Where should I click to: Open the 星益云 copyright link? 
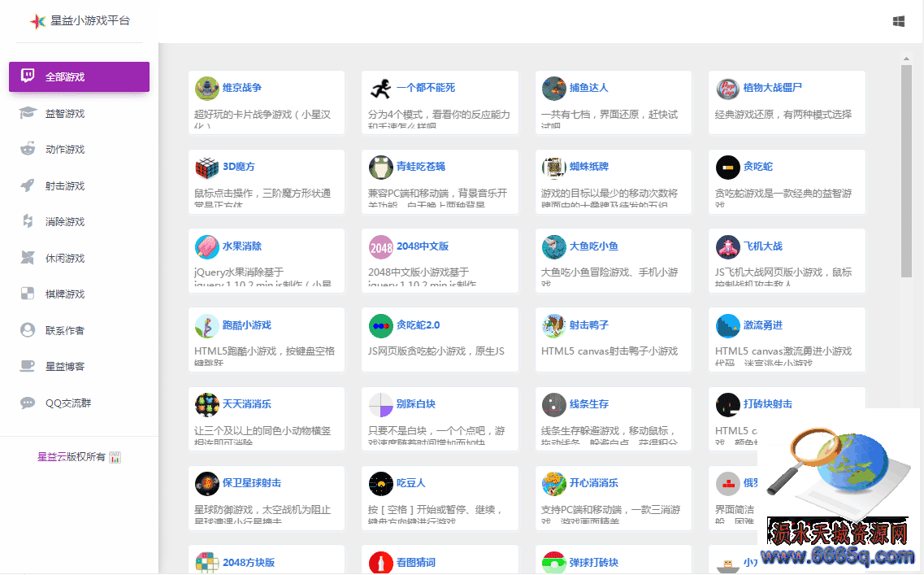[51, 456]
